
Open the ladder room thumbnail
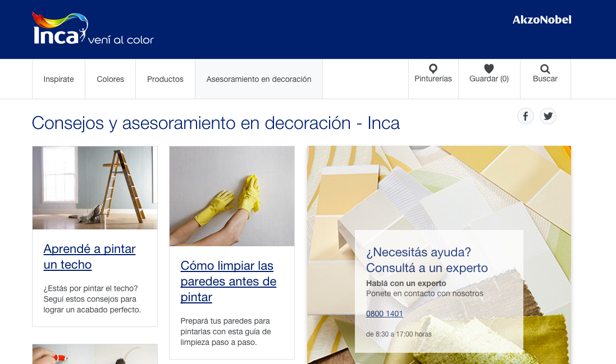95,187
